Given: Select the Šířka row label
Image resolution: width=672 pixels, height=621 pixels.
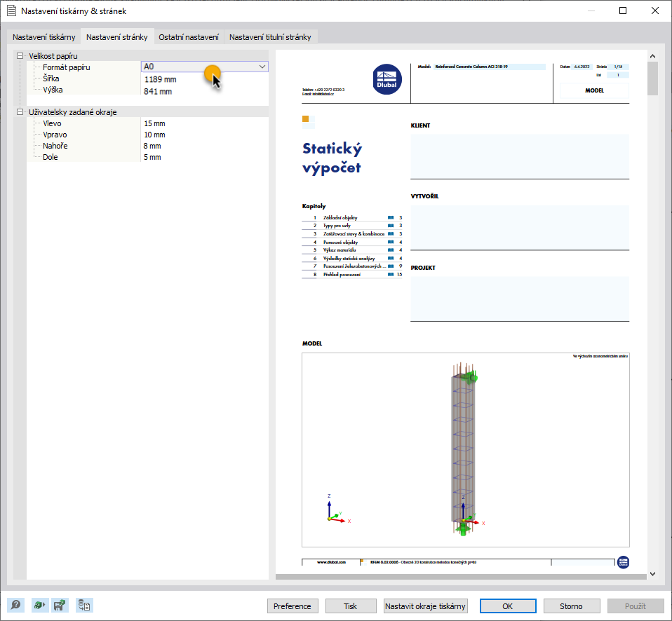Looking at the screenshot, I should (51, 79).
